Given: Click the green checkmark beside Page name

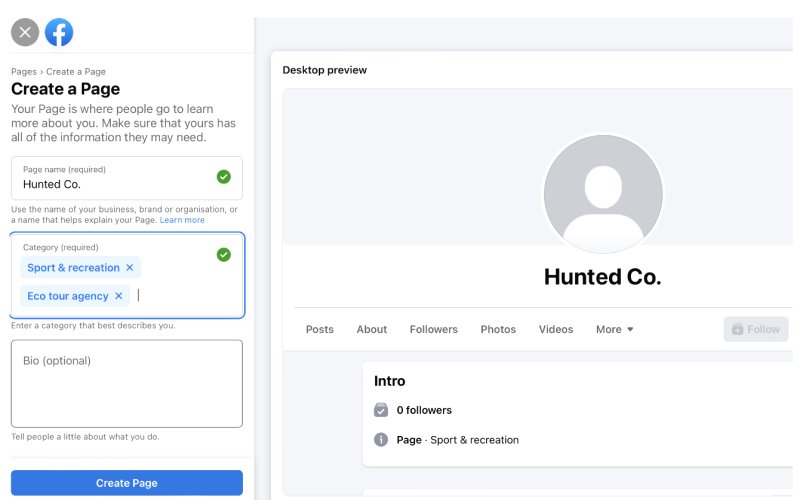Looking at the screenshot, I should 223,177.
